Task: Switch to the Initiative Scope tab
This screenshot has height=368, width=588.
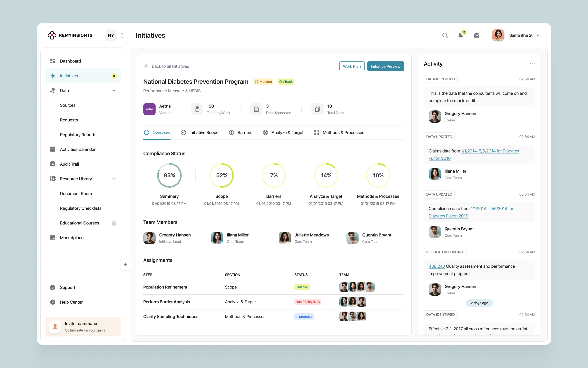Action: pos(200,133)
